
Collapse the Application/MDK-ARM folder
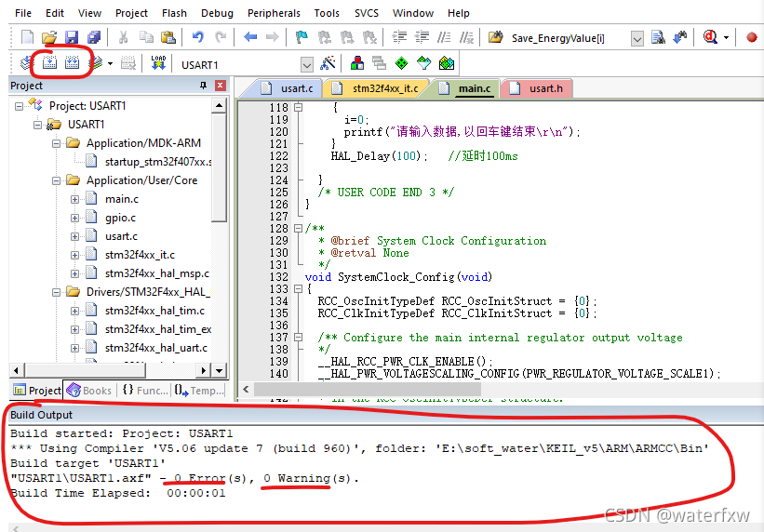(56, 143)
